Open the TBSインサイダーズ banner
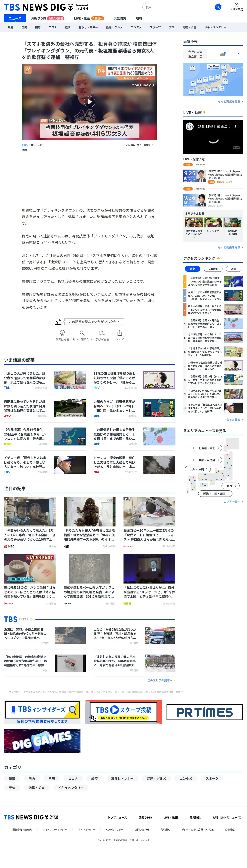247x868 pixels. click(42, 712)
